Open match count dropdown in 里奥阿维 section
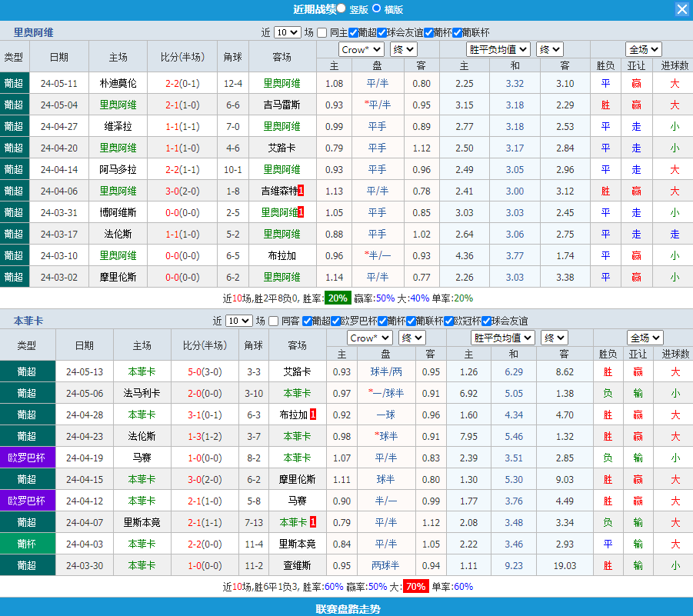 287,32
